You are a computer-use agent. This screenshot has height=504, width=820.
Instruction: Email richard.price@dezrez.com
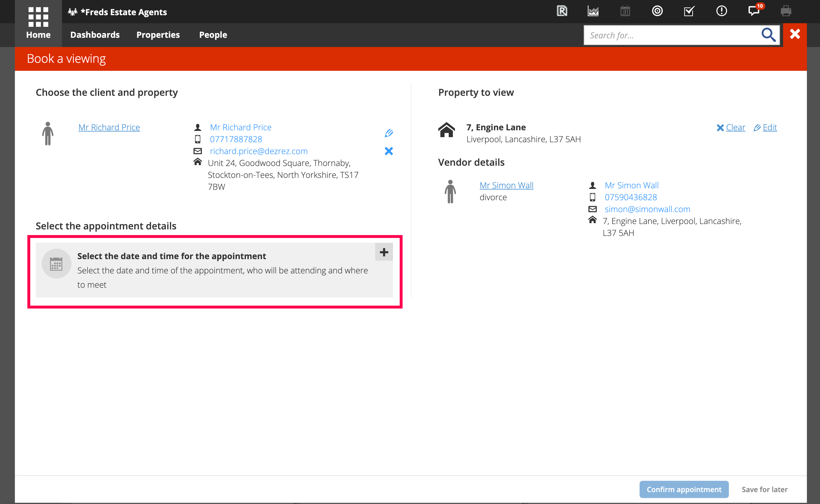[258, 151]
